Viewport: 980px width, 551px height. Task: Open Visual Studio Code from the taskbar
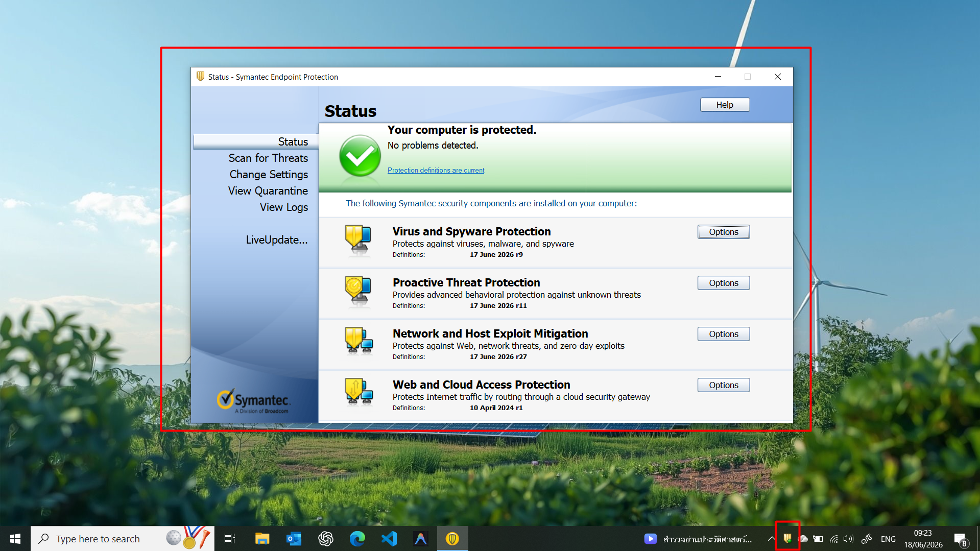(x=389, y=538)
